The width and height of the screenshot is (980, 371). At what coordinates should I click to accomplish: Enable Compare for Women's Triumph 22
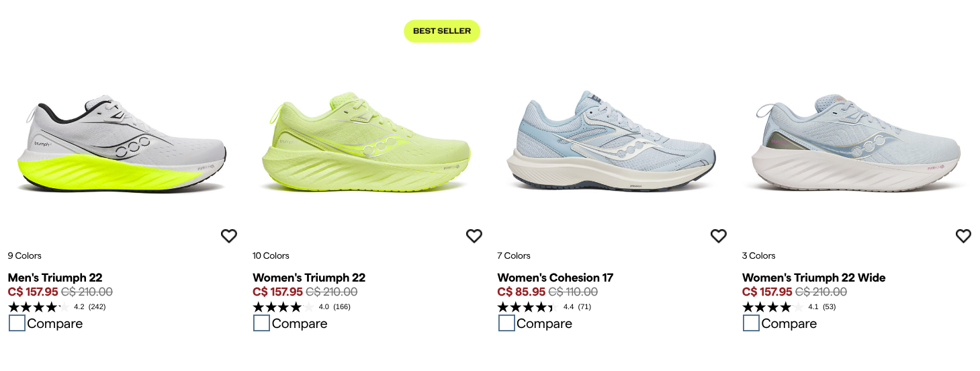point(261,323)
